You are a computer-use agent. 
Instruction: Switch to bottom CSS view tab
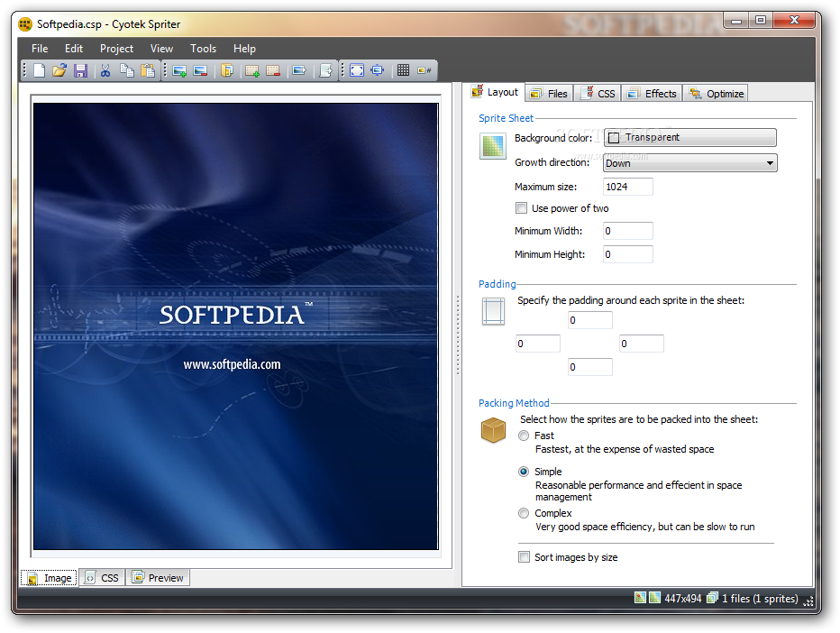(103, 578)
